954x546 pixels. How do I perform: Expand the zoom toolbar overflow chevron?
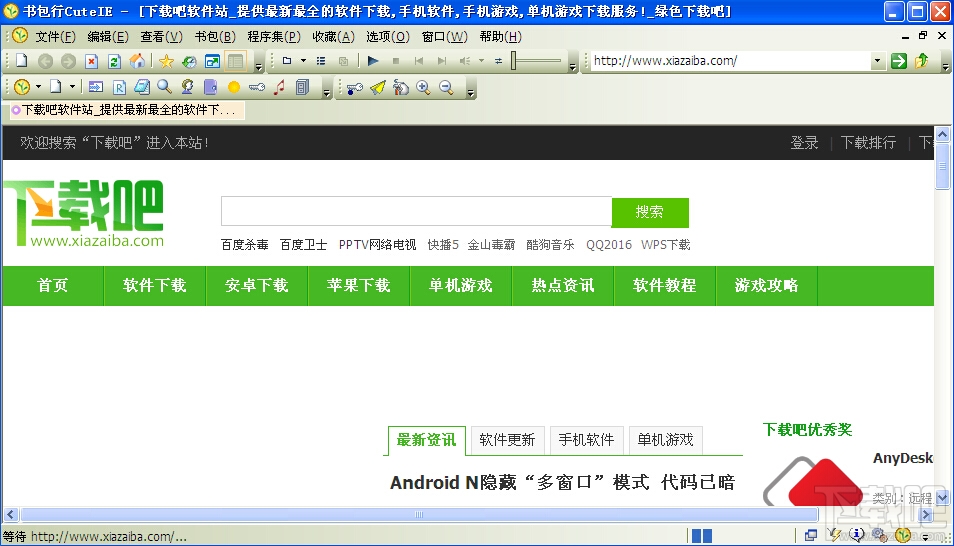click(470, 93)
